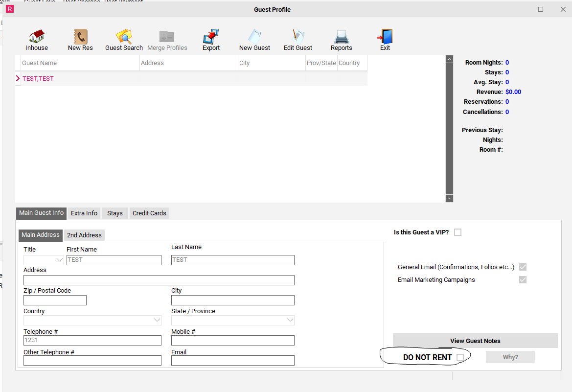Click the Exit door icon

(x=385, y=37)
